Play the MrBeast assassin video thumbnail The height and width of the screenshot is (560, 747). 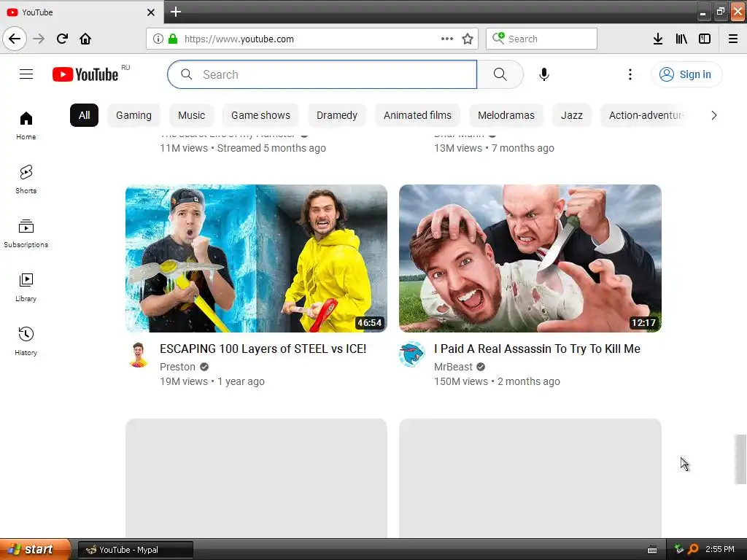pyautogui.click(x=530, y=258)
